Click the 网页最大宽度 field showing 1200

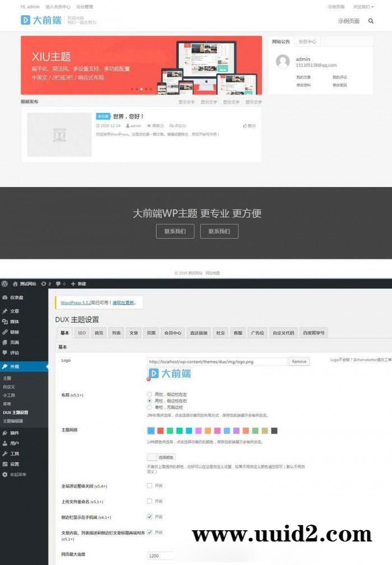click(x=160, y=555)
